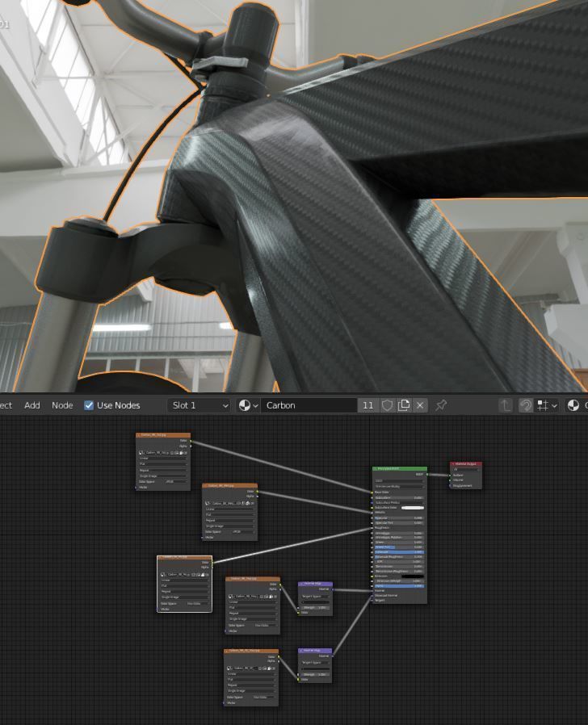Click the Subsurface value slider in Principled BSDF
588x725 pixels.
tap(400, 498)
